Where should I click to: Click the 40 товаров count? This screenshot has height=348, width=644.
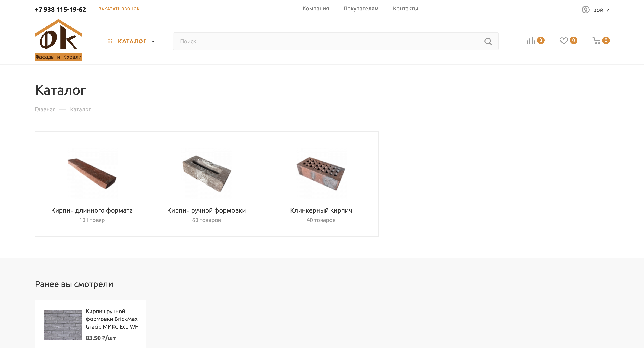coord(321,220)
